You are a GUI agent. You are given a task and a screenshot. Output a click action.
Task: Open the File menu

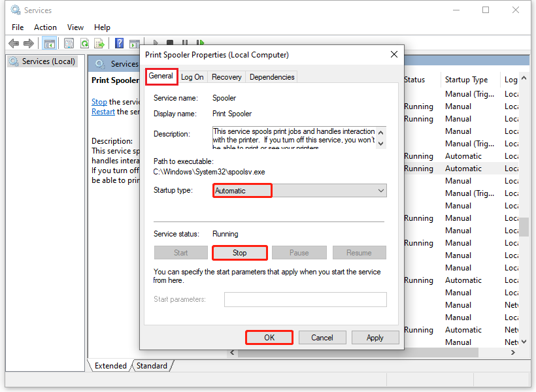[x=18, y=27]
